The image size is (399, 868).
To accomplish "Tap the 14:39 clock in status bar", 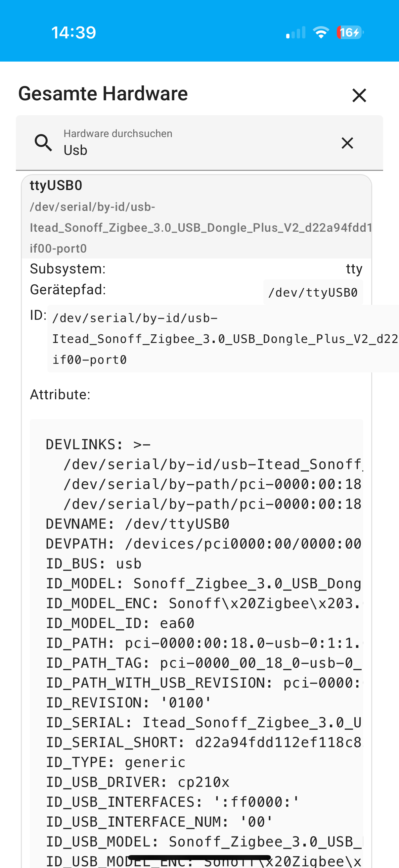I will click(74, 33).
